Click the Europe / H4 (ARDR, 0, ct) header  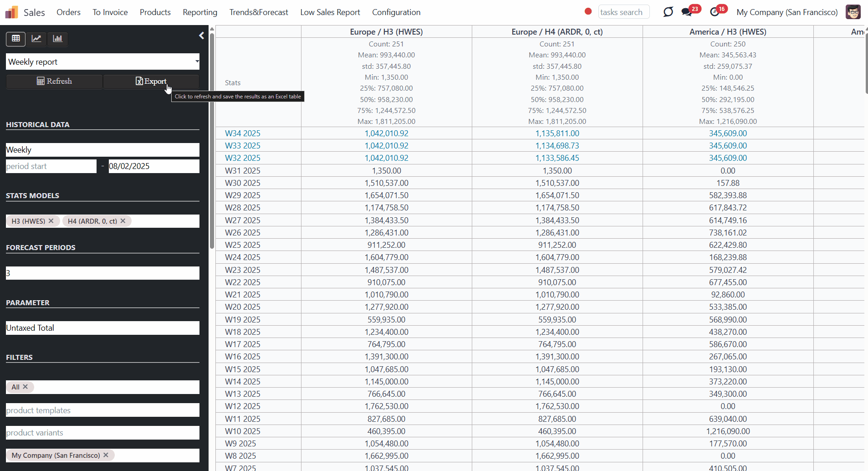557,32
